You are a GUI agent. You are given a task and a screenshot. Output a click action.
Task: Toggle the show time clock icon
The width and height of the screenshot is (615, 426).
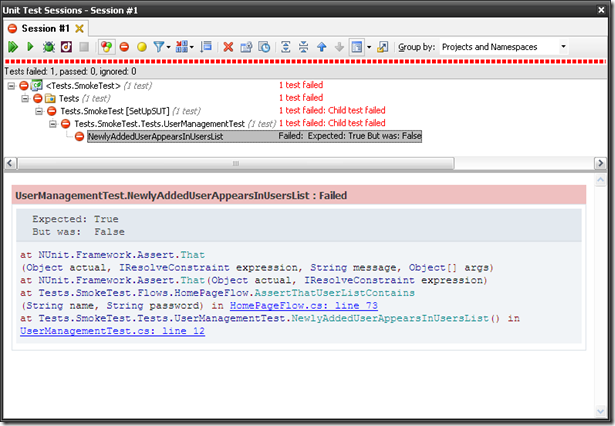pos(264,47)
